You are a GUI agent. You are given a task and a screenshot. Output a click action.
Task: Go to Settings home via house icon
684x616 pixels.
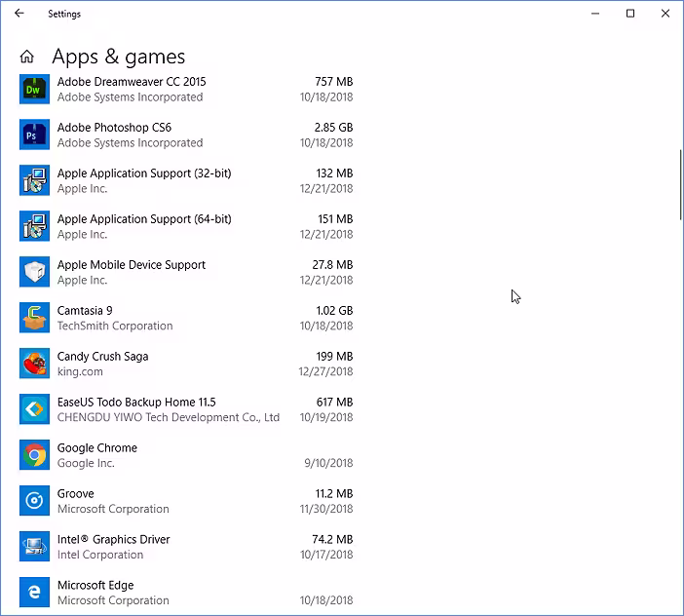point(27,57)
